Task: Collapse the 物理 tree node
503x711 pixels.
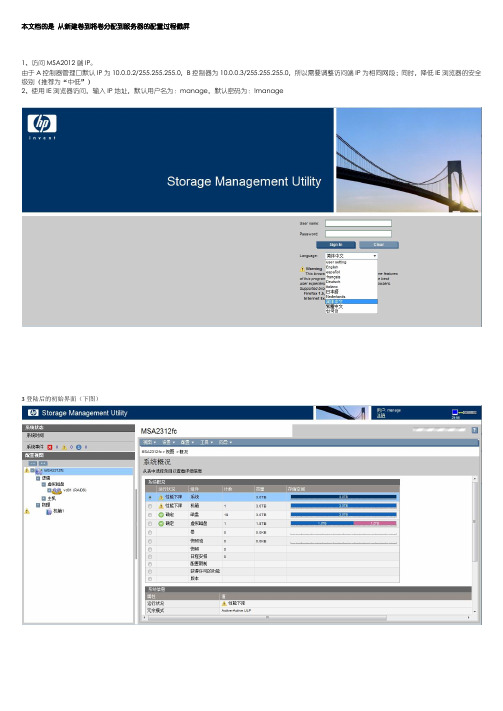Action: [38, 504]
